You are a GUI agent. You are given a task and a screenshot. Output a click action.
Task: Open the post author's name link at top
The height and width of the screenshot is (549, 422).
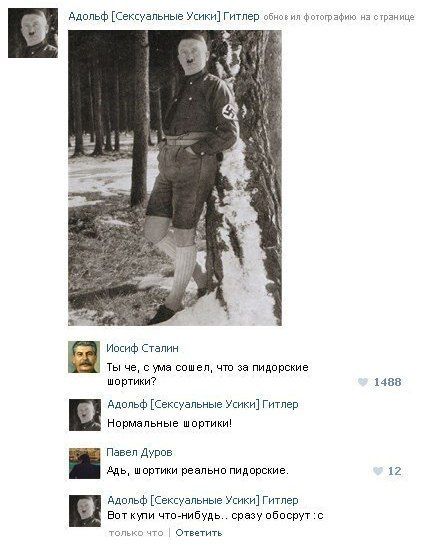[164, 16]
